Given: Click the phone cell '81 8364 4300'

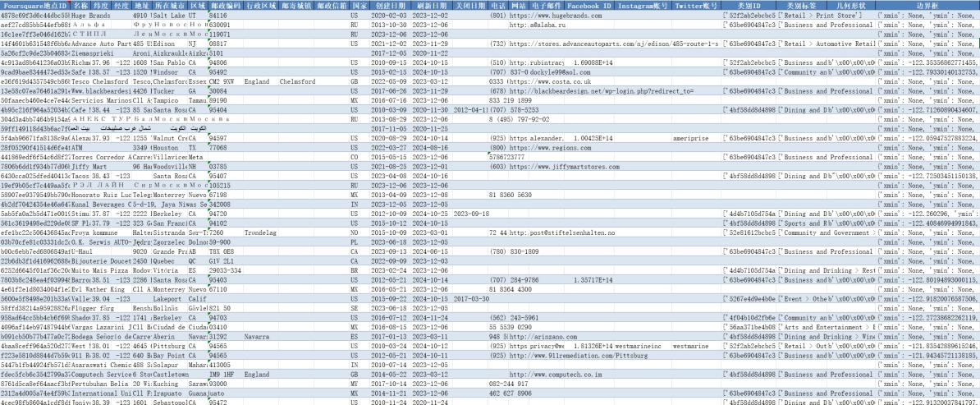Looking at the screenshot, I should pyautogui.click(x=511, y=289).
